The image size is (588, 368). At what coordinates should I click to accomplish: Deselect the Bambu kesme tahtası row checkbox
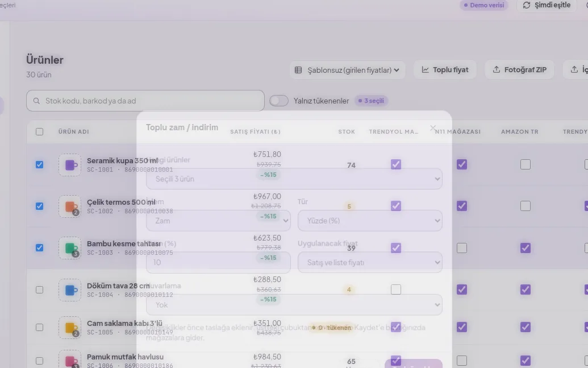39,248
